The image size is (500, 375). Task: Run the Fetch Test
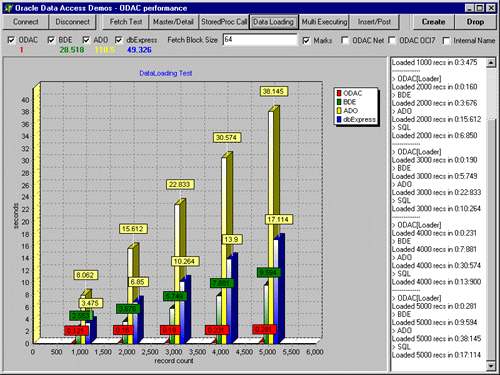click(126, 22)
